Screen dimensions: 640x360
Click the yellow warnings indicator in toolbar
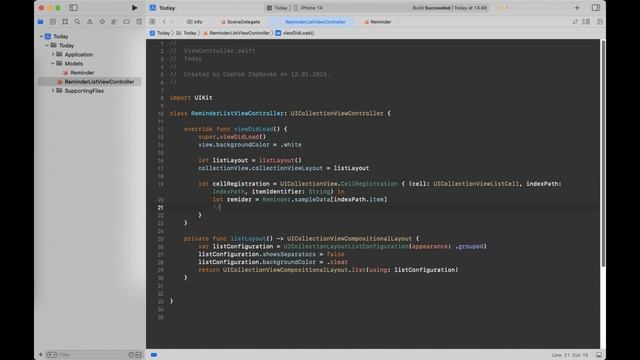coord(502,8)
